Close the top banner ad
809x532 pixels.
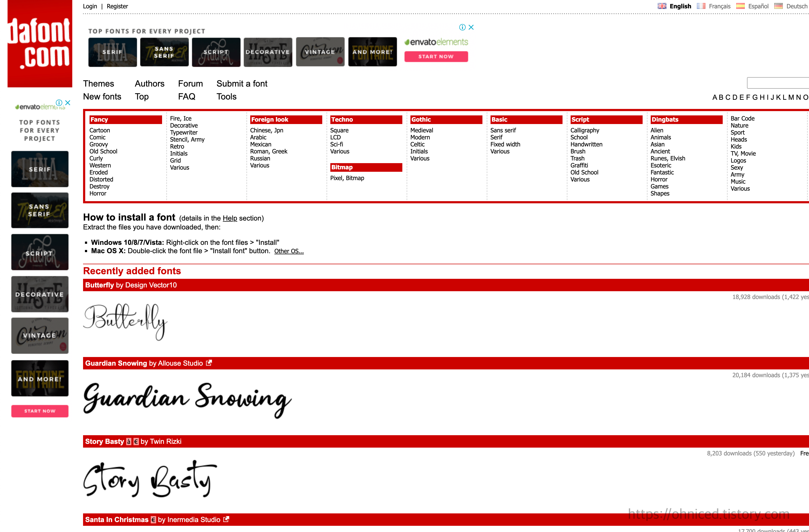click(471, 27)
